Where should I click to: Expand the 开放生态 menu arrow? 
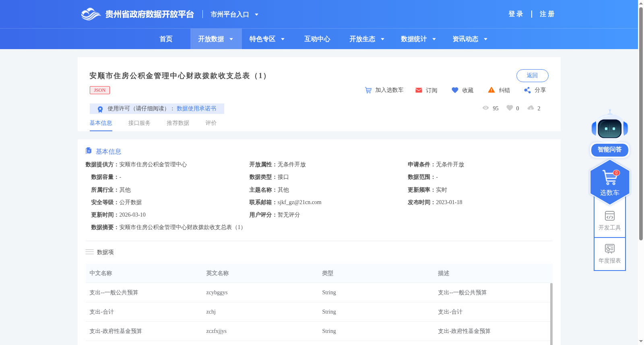click(x=383, y=39)
